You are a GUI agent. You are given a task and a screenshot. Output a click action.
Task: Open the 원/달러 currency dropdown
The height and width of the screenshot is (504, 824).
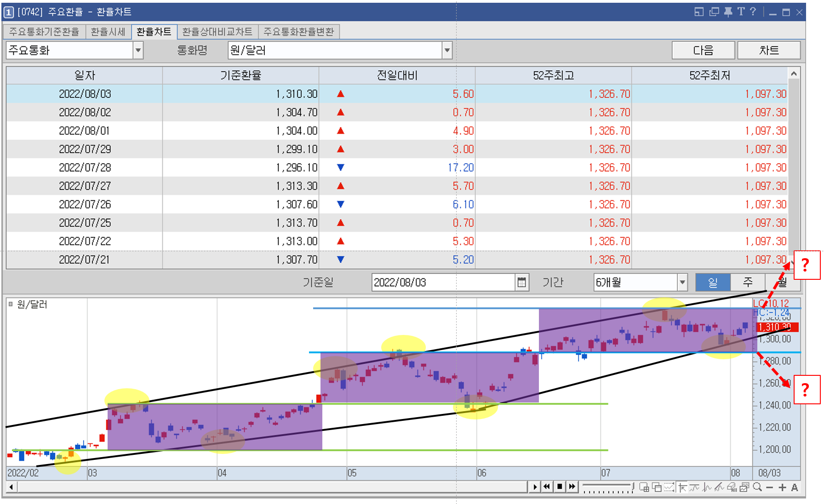(447, 50)
